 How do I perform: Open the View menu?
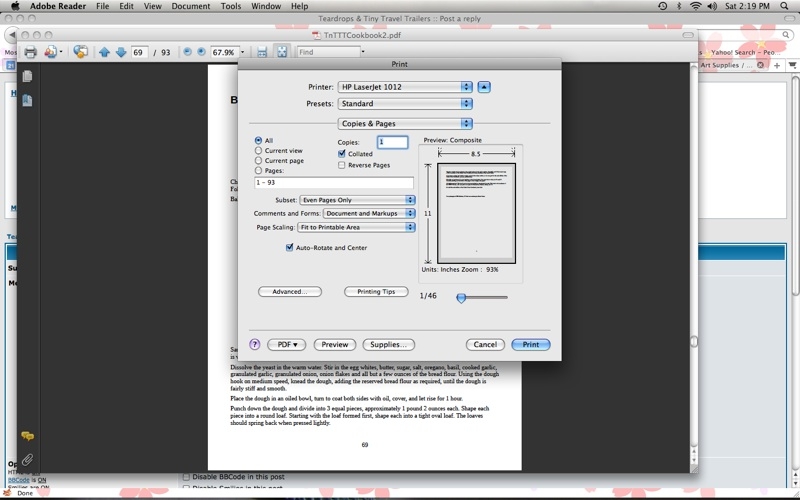153,6
